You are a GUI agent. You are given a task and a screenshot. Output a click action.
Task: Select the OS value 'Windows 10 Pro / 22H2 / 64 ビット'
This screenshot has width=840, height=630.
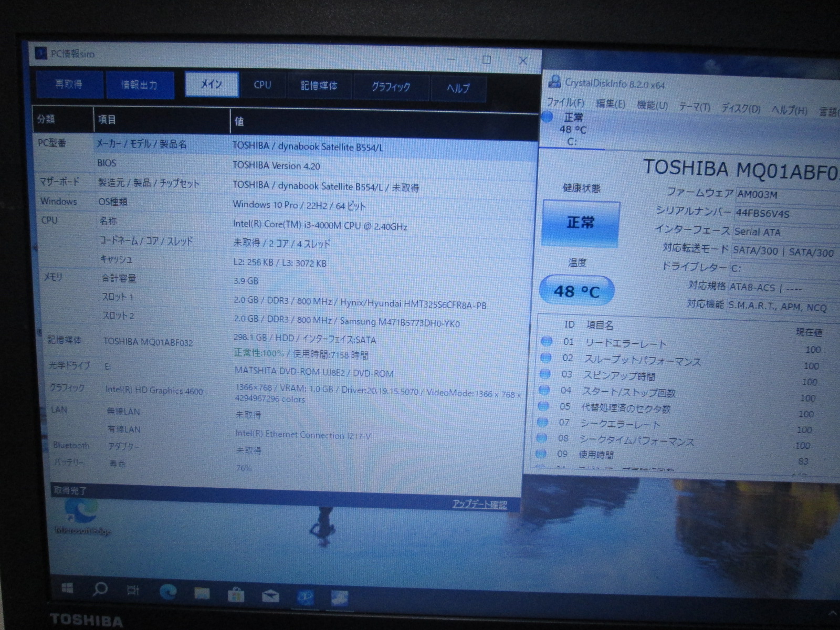click(299, 205)
